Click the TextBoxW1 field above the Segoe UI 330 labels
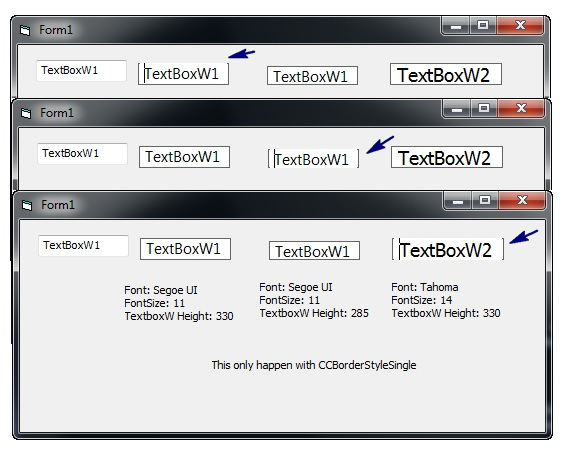Viewport: 564px width, 458px height. coord(185,249)
